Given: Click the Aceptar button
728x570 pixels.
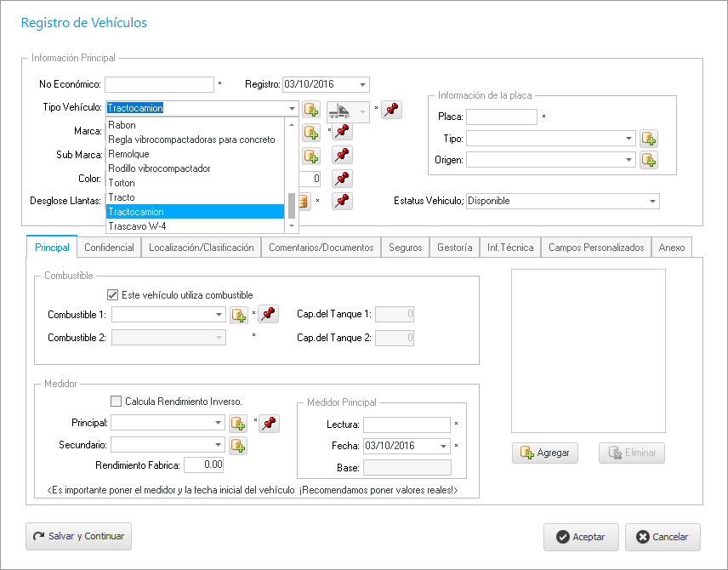Looking at the screenshot, I should 579,537.
